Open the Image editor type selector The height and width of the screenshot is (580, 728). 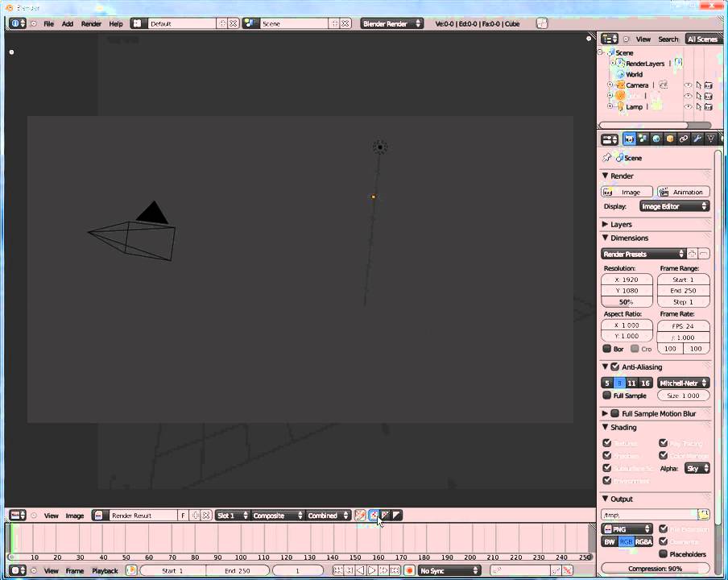(18, 516)
